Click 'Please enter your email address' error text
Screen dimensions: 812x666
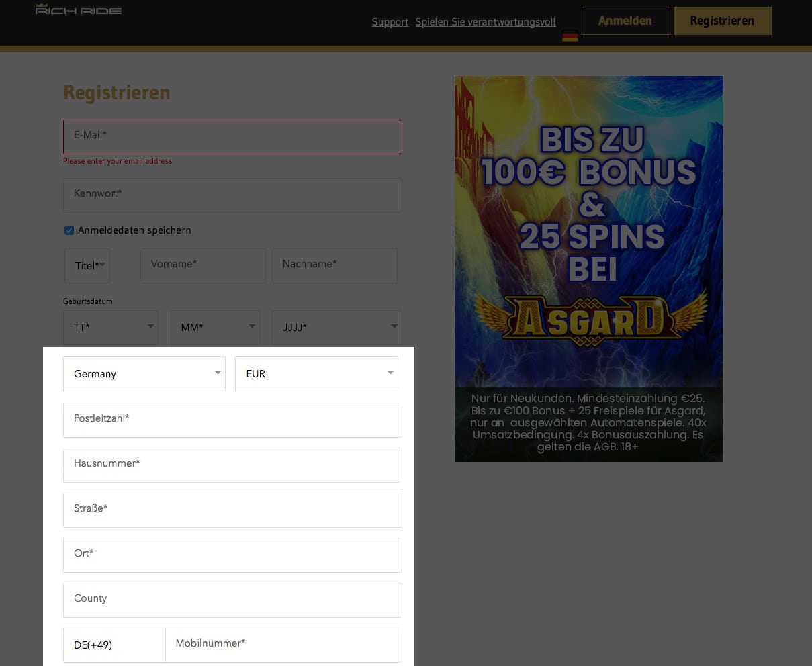point(118,161)
